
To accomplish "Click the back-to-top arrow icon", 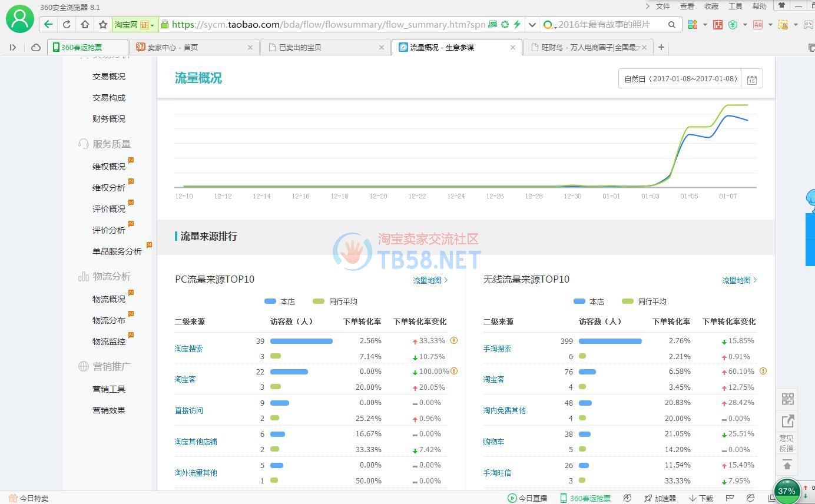I will tap(787, 465).
